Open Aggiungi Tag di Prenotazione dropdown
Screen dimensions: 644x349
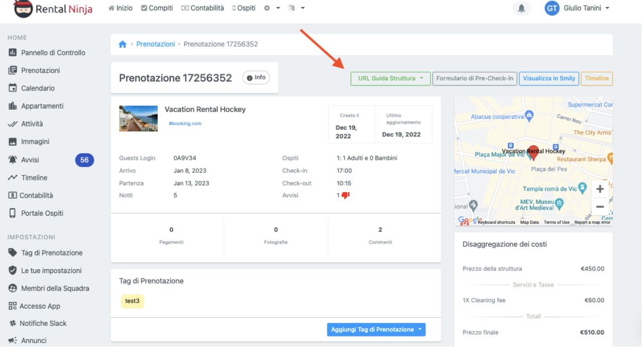point(376,329)
